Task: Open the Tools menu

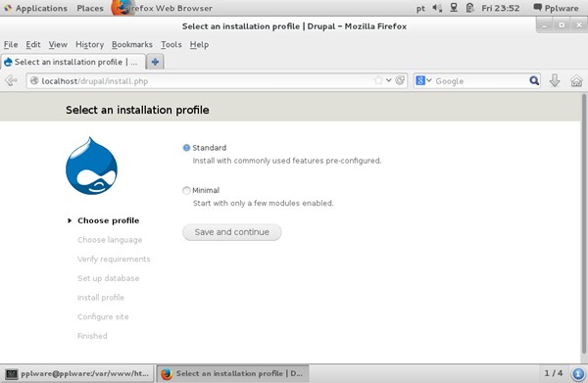Action: (171, 45)
